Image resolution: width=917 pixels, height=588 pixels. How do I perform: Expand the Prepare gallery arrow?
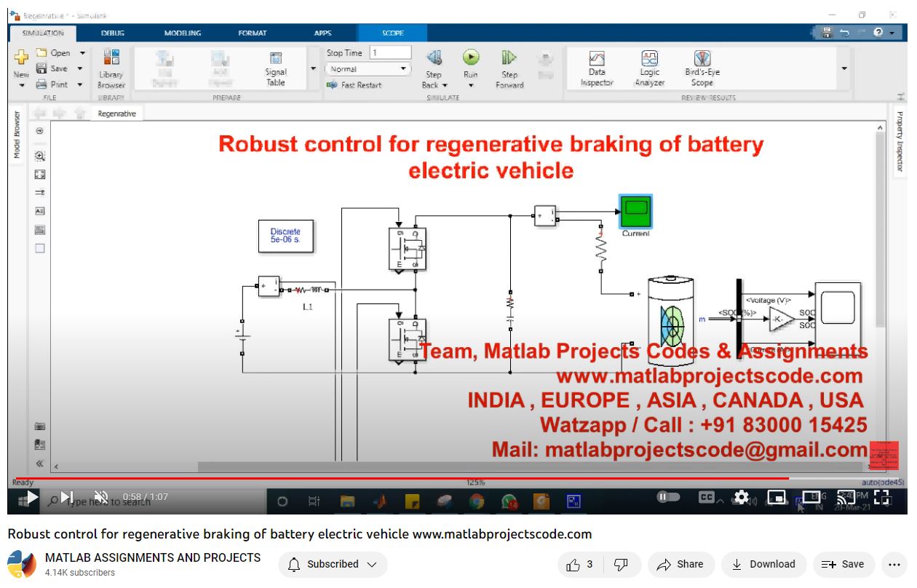(x=314, y=69)
